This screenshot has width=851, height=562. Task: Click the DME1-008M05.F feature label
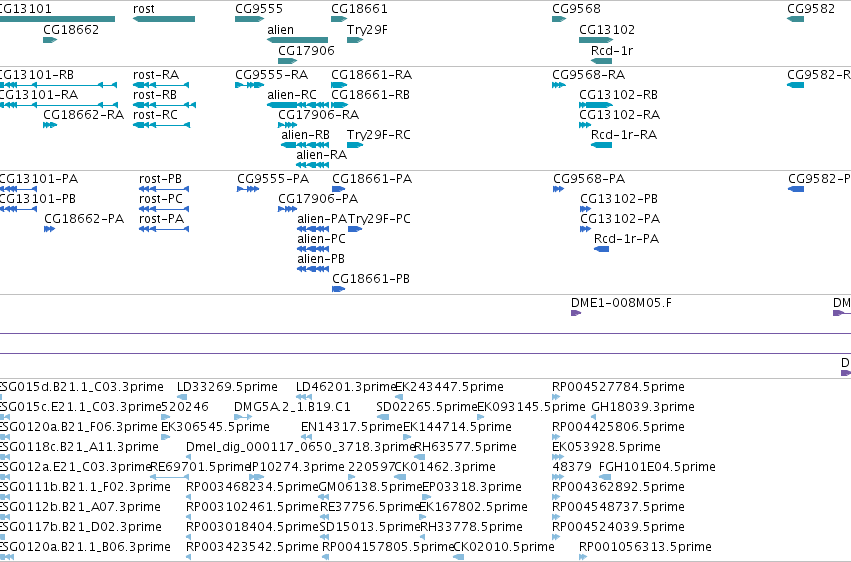621,303
